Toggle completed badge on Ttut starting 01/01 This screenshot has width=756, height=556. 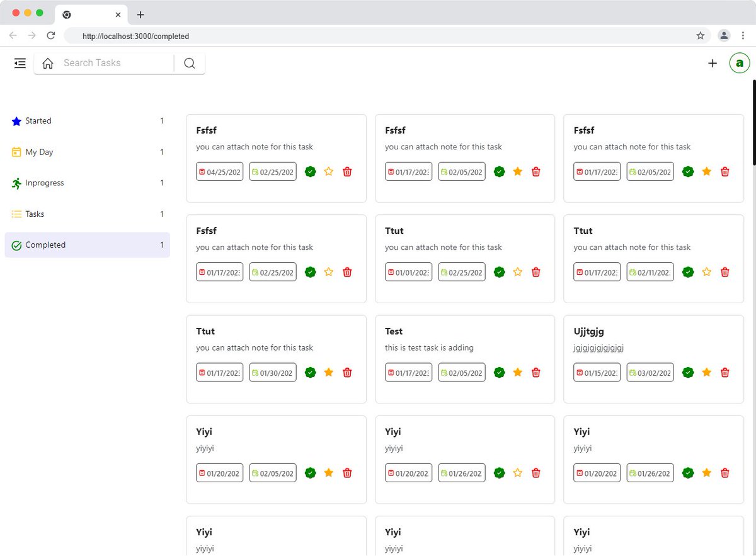[500, 272]
